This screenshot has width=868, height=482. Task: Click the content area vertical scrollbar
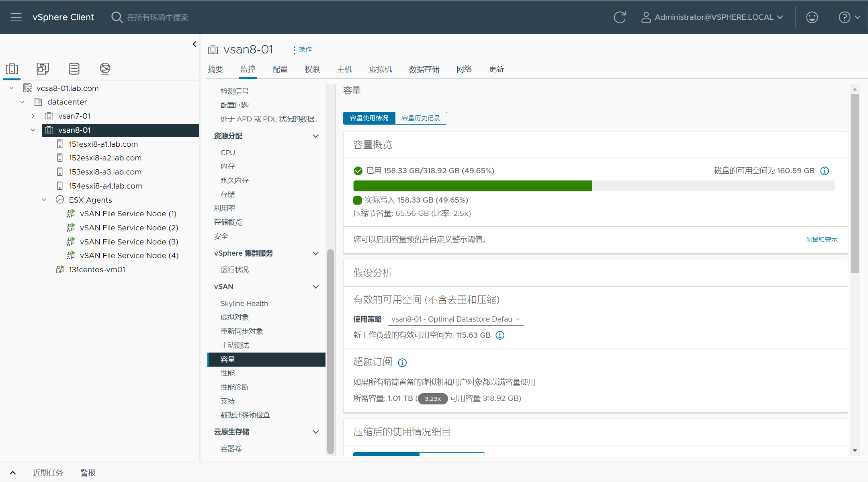[855, 184]
